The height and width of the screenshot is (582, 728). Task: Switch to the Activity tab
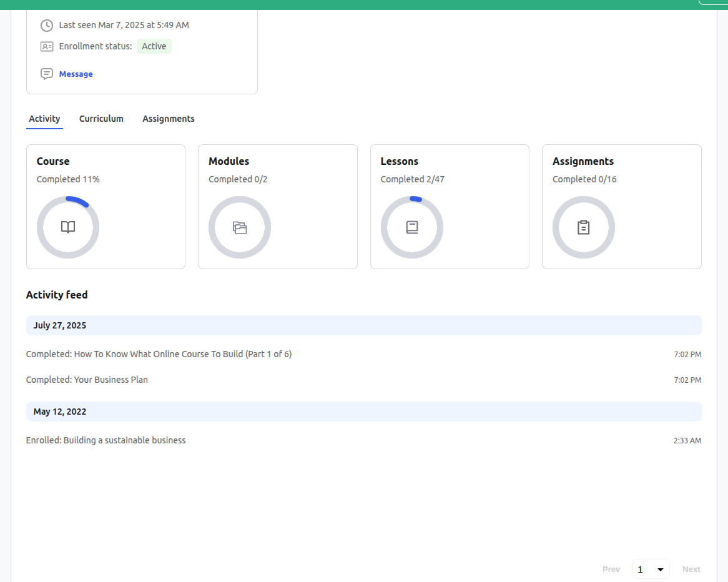pyautogui.click(x=44, y=119)
